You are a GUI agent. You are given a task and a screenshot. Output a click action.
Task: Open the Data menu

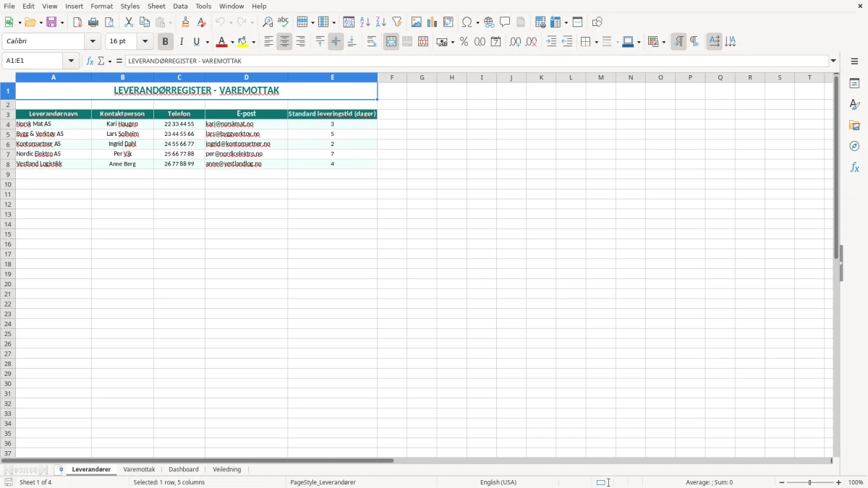180,6
